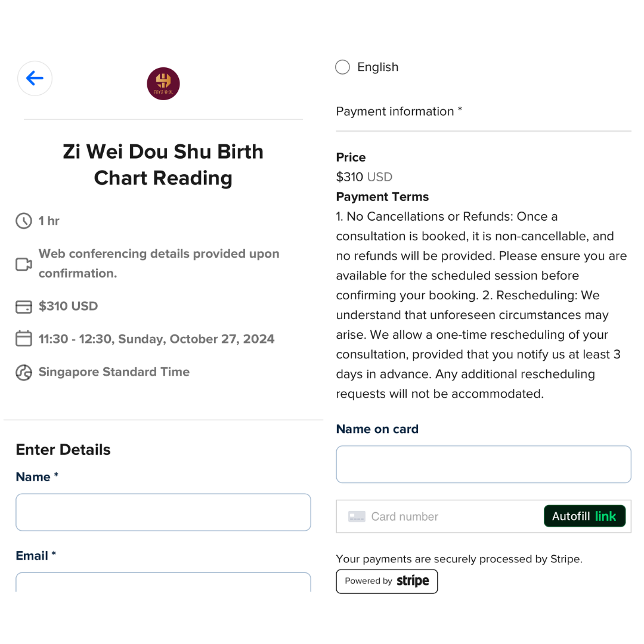Click the Payment information label

click(399, 112)
